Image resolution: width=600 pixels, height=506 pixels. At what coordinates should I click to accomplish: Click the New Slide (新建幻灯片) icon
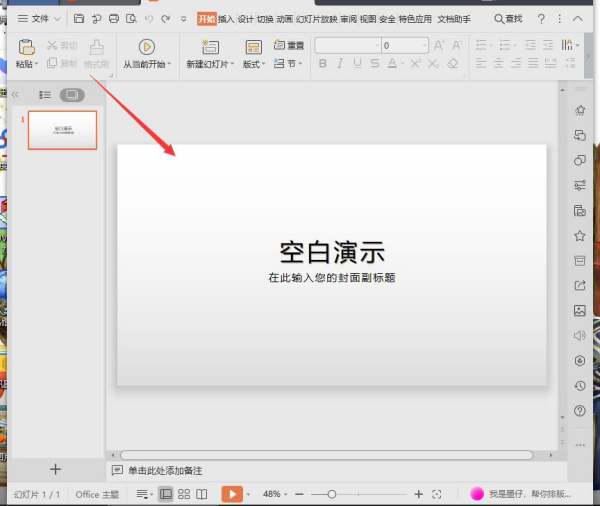(x=210, y=47)
